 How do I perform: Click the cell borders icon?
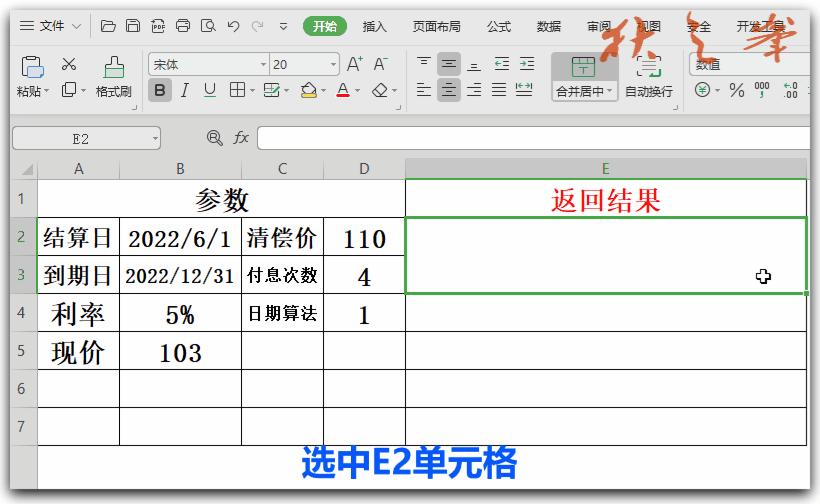coord(237,90)
